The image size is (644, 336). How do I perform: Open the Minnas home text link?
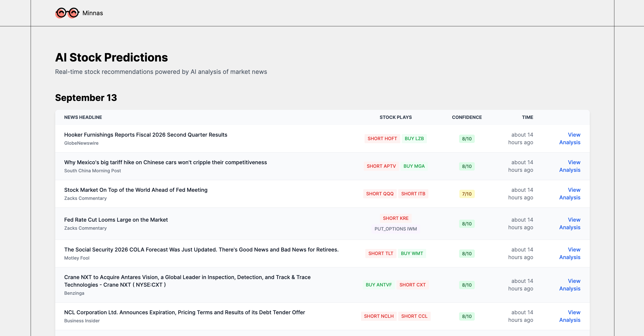tap(92, 13)
